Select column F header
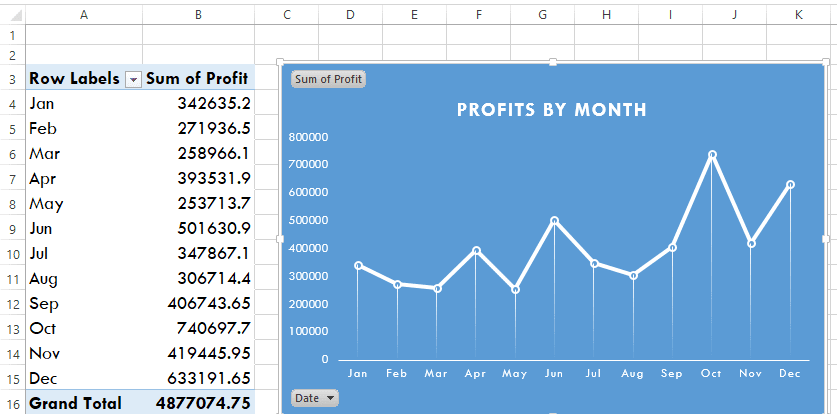 [x=478, y=14]
